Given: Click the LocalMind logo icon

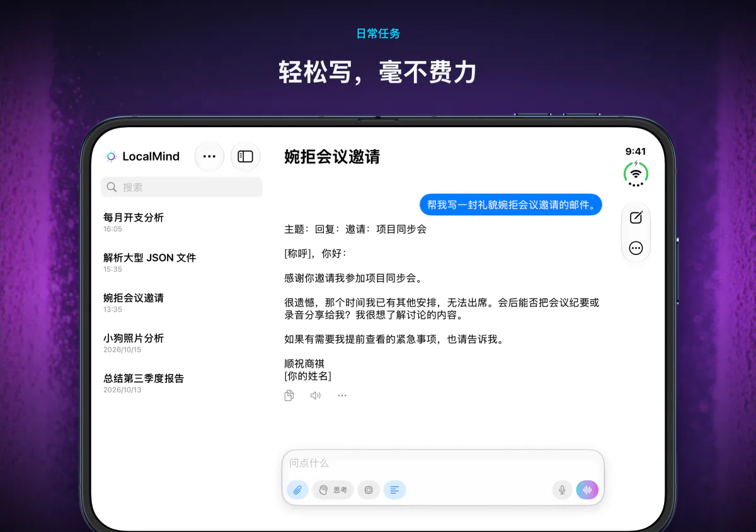Looking at the screenshot, I should coord(111,156).
